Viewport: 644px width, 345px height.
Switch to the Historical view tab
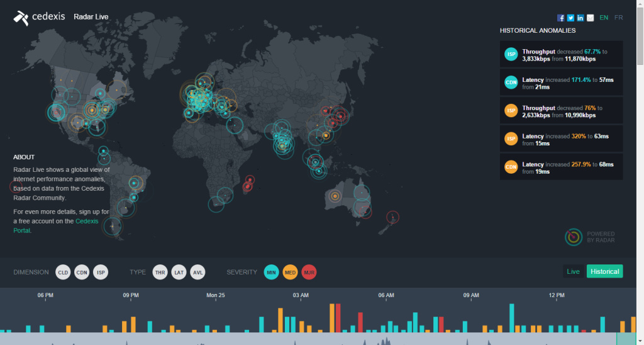tap(604, 271)
